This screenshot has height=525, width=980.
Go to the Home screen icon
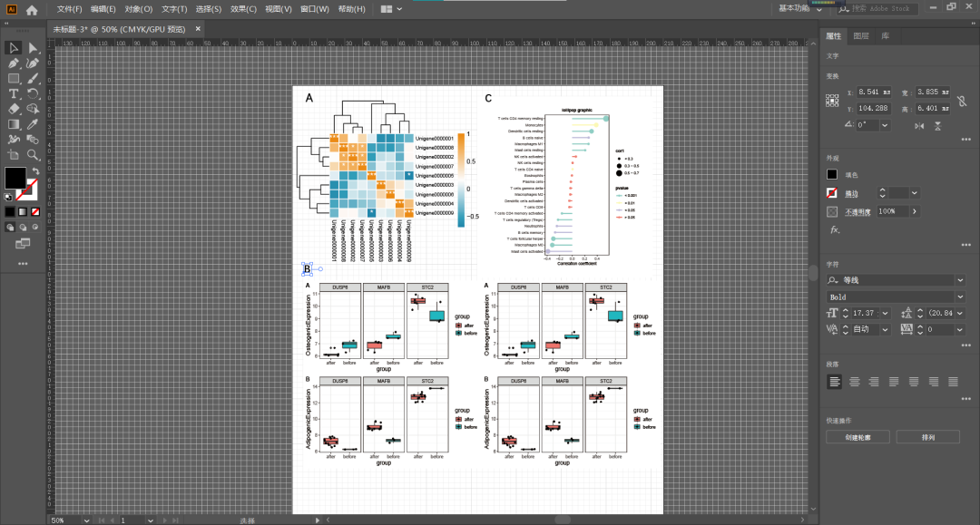pyautogui.click(x=32, y=10)
